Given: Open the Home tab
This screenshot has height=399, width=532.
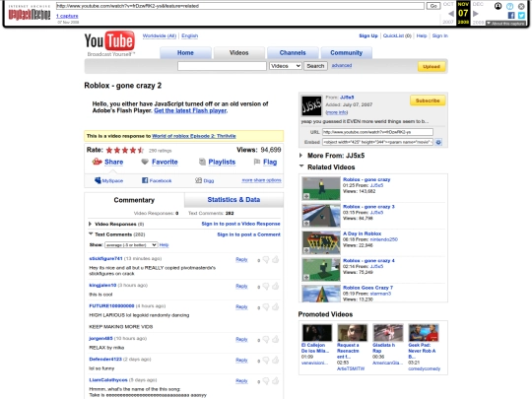Looking at the screenshot, I should pyautogui.click(x=185, y=53).
